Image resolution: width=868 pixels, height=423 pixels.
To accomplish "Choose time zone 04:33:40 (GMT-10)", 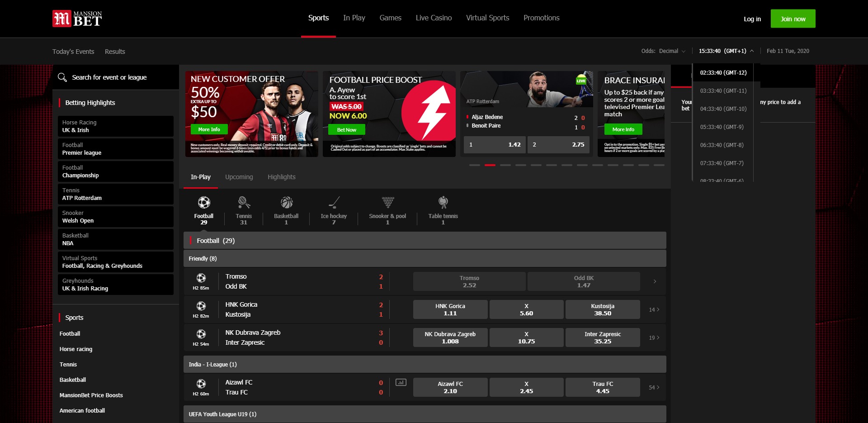I will point(723,109).
